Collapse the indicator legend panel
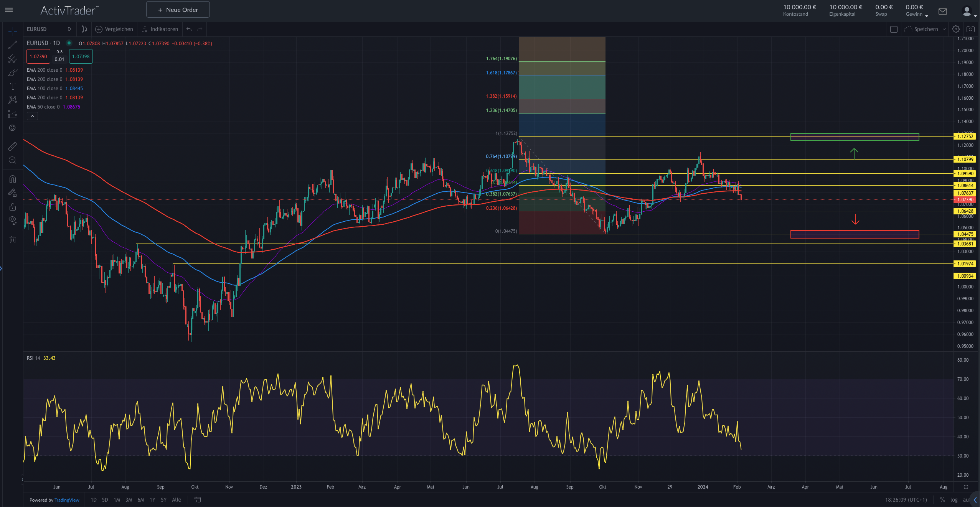The height and width of the screenshot is (507, 980). [x=33, y=116]
